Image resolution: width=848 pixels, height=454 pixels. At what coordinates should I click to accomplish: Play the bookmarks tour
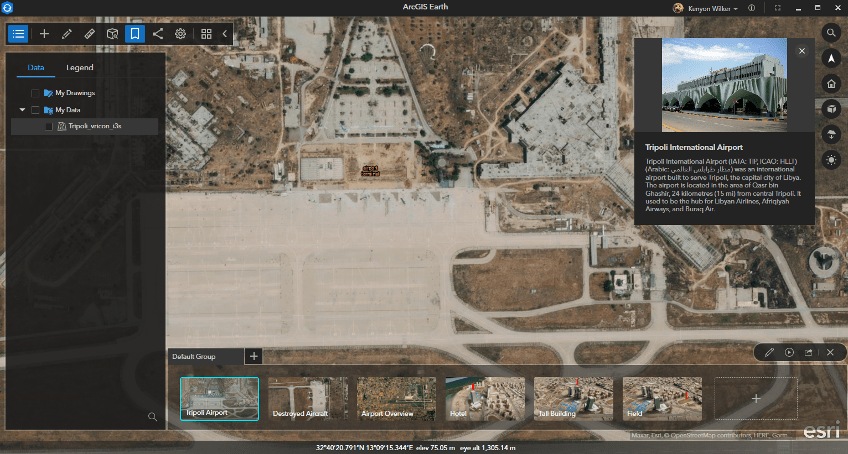click(x=789, y=352)
